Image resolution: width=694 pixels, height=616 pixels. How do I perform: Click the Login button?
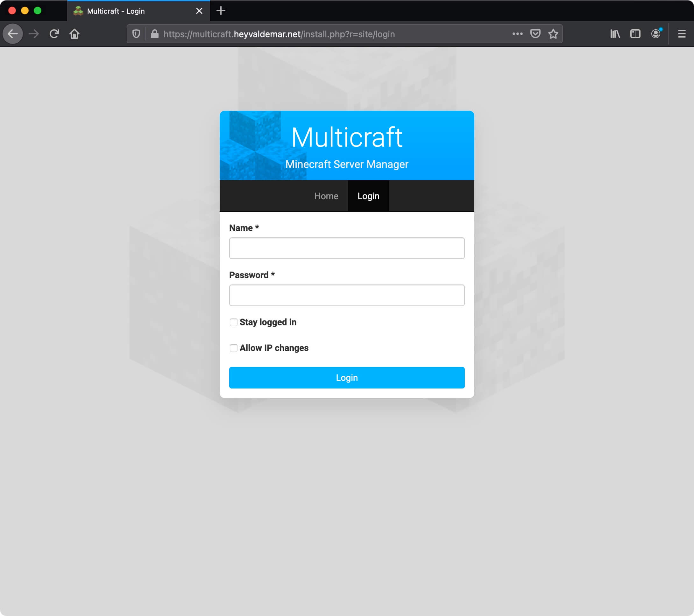tap(347, 378)
